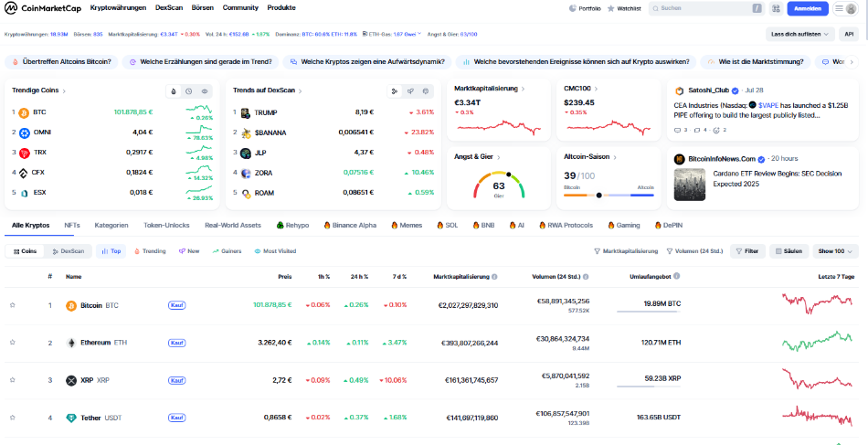This screenshot has width=868, height=445.
Task: Click the CoinMarketCap logo
Action: pos(42,8)
